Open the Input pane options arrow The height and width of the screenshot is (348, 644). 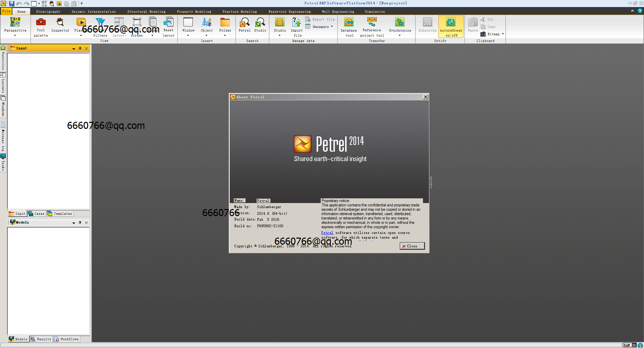(x=74, y=49)
